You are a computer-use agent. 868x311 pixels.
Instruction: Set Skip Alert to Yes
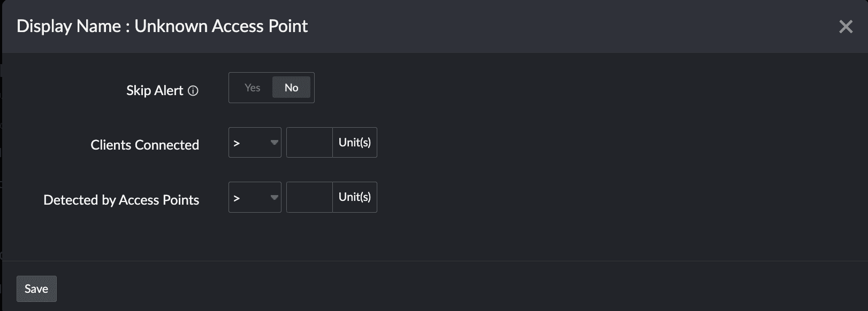pyautogui.click(x=252, y=88)
